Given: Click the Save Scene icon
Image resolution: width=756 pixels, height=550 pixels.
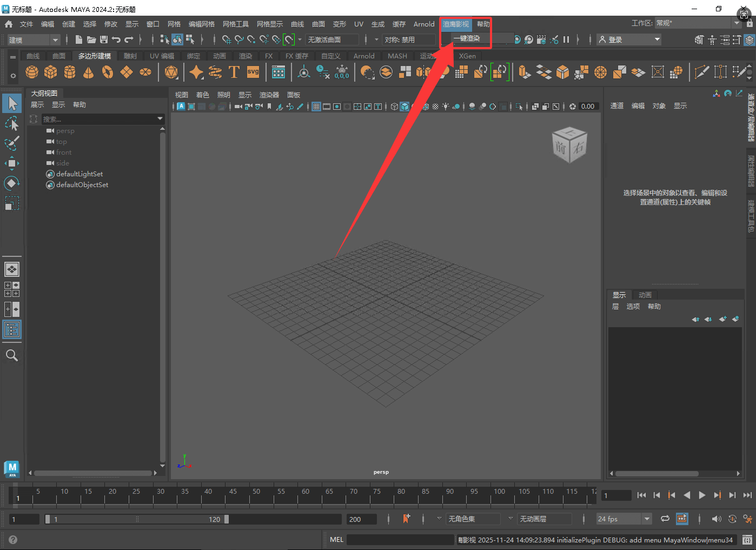Looking at the screenshot, I should (104, 39).
